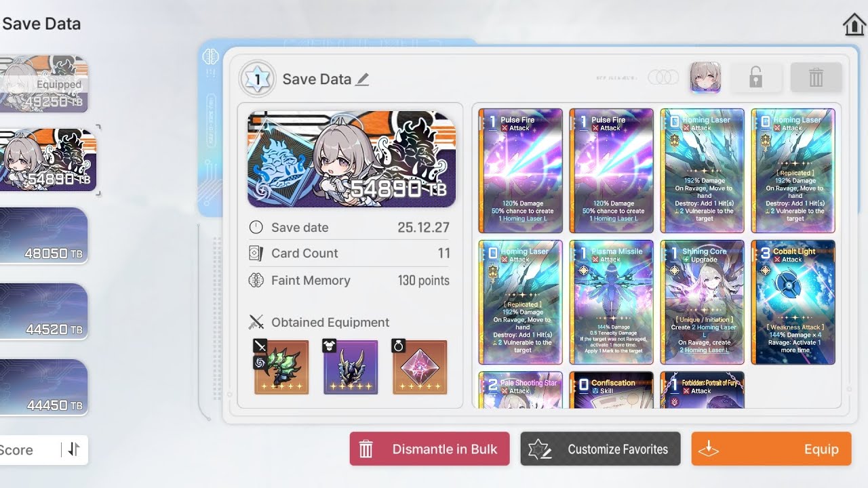Select the 49250 TB equipped save
Screen dimensions: 868x488
pos(44,84)
